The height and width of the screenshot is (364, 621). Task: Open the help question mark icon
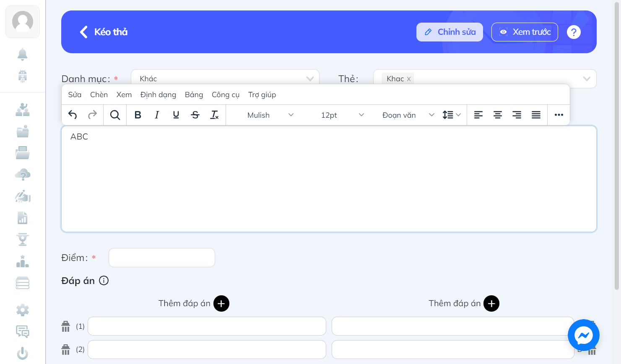(574, 32)
